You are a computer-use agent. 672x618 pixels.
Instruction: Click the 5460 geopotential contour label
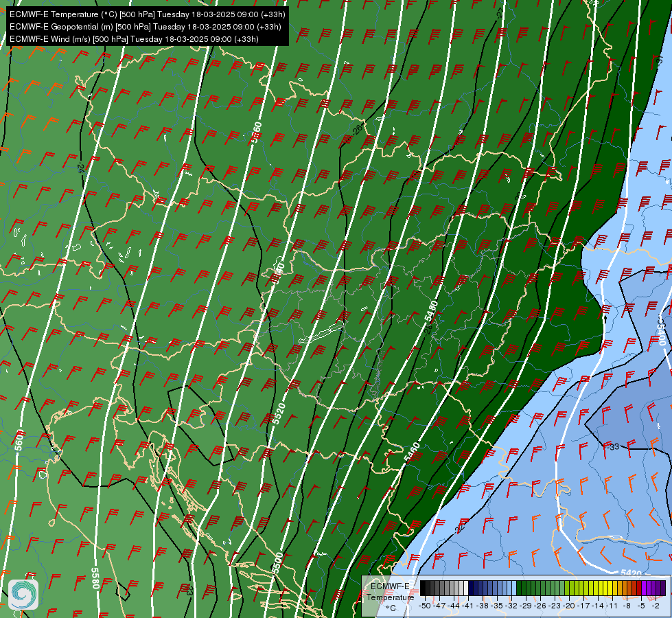point(412,452)
